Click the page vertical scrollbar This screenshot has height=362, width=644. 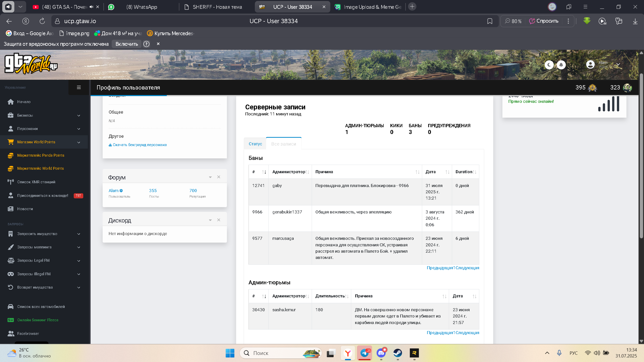pos(641,156)
